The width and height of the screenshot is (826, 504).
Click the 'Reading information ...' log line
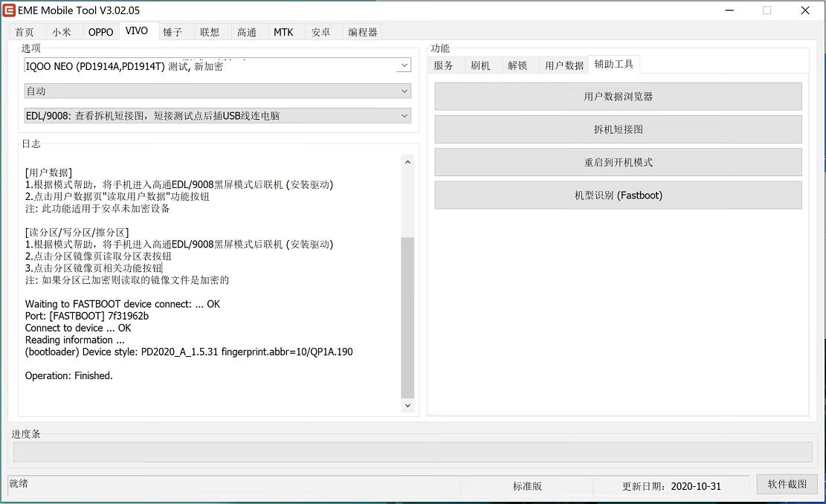tap(75, 340)
